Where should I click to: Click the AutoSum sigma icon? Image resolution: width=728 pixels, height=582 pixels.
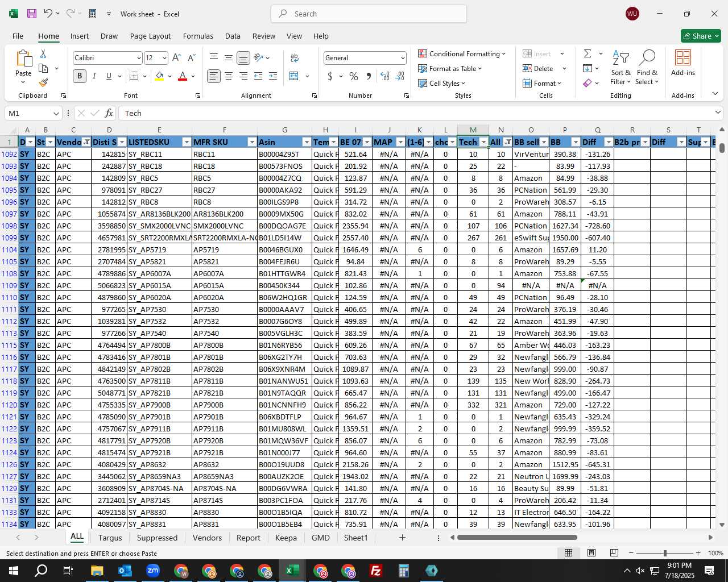click(588, 53)
